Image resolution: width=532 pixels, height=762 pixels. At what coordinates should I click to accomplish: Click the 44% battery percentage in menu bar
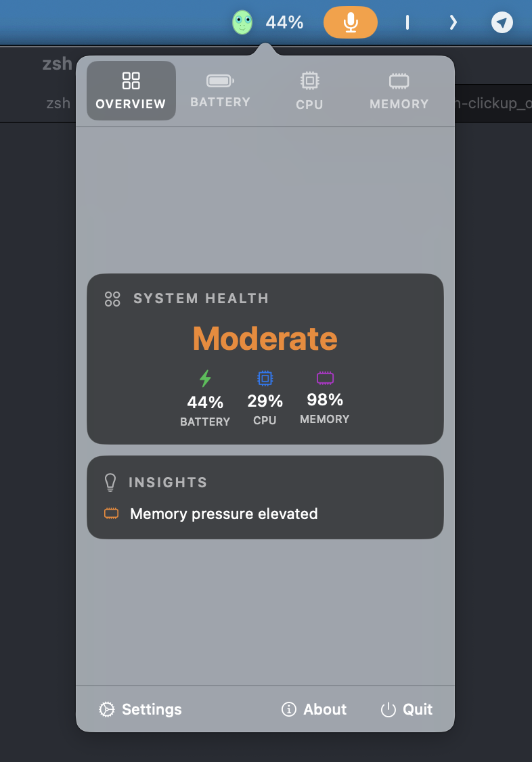pyautogui.click(x=284, y=22)
